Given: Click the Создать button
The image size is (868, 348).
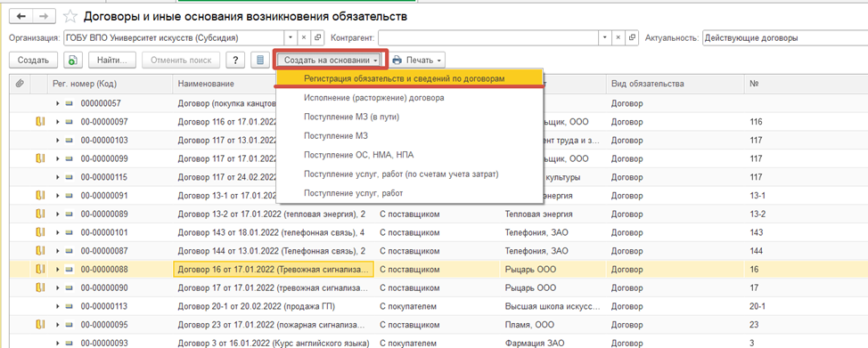Looking at the screenshot, I should 33,60.
